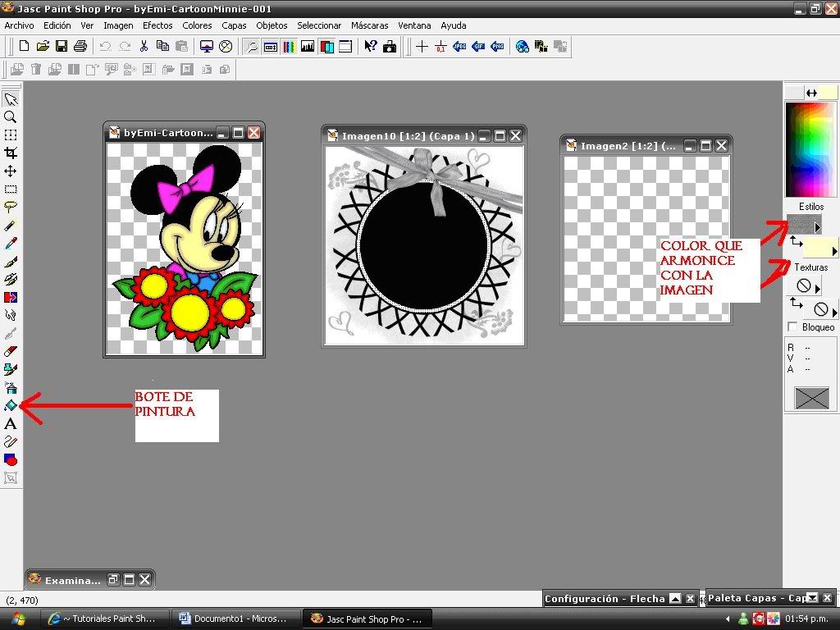Switch to Documento1 in Word via taskbar

pyautogui.click(x=234, y=619)
